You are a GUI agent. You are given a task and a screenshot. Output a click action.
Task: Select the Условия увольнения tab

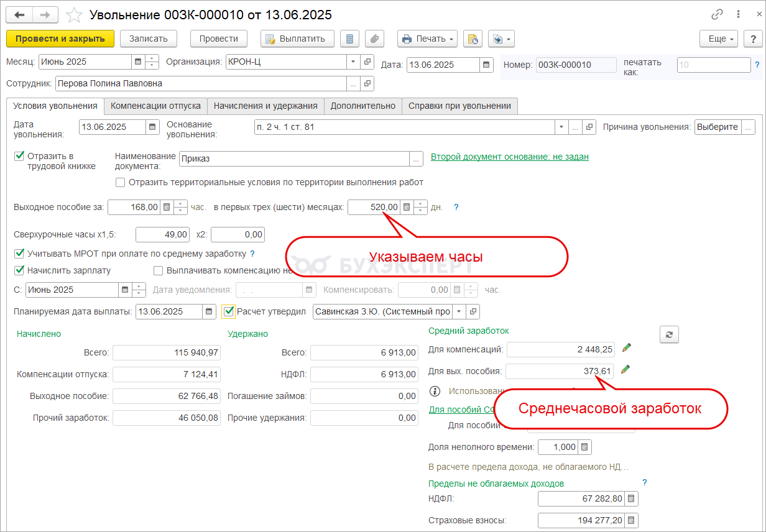(x=55, y=106)
